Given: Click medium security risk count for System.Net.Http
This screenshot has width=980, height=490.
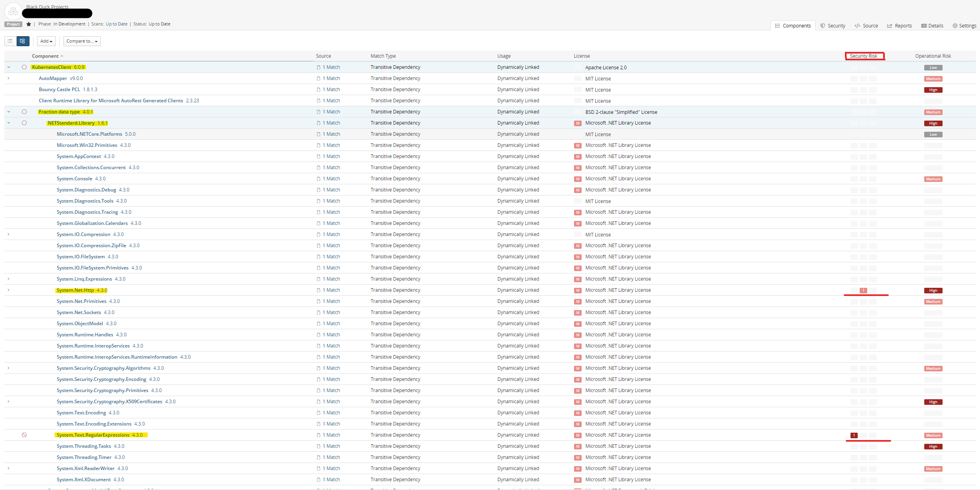Looking at the screenshot, I should (863, 291).
